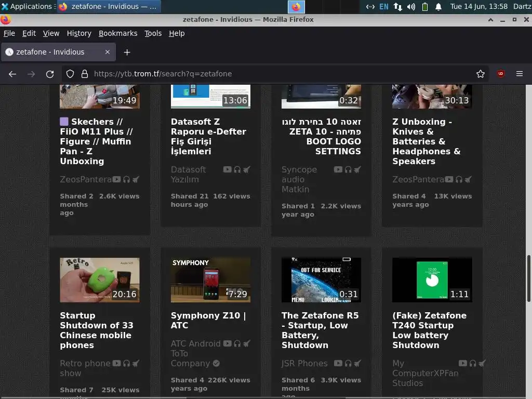
Task: Open YouTube icon beside Datasoft Yazılım channel
Action: [x=228, y=169]
